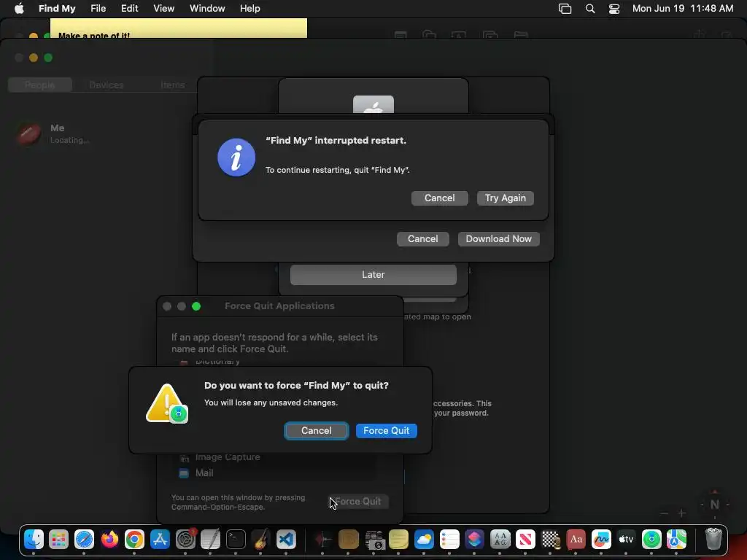Click the "Make a note of it!" sticky note
Viewport: 747px width, 560px height.
[x=179, y=28]
